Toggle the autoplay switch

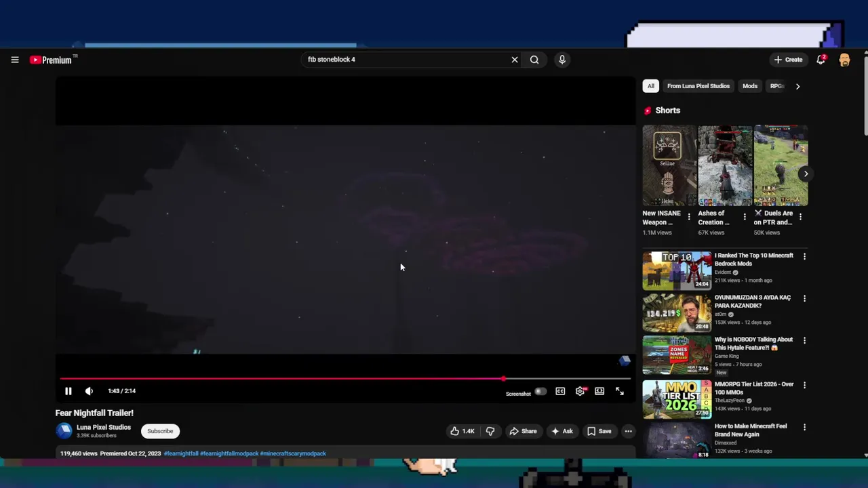click(x=540, y=391)
